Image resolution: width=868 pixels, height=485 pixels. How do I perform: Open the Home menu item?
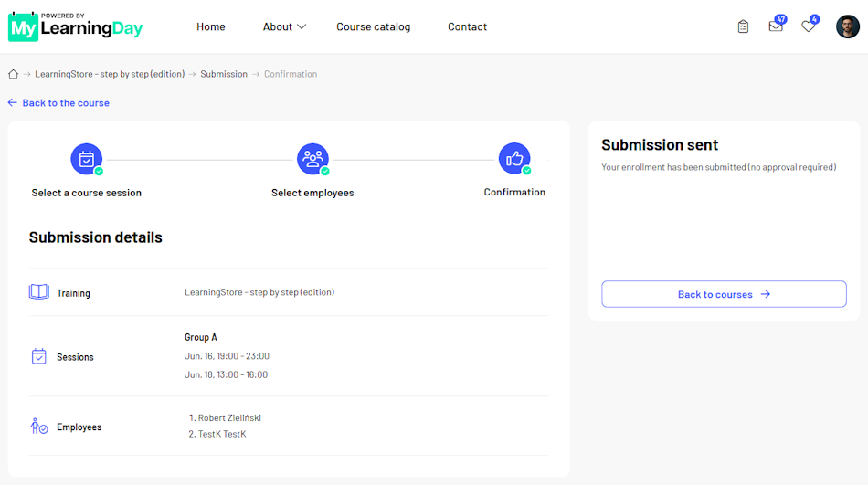click(x=211, y=26)
